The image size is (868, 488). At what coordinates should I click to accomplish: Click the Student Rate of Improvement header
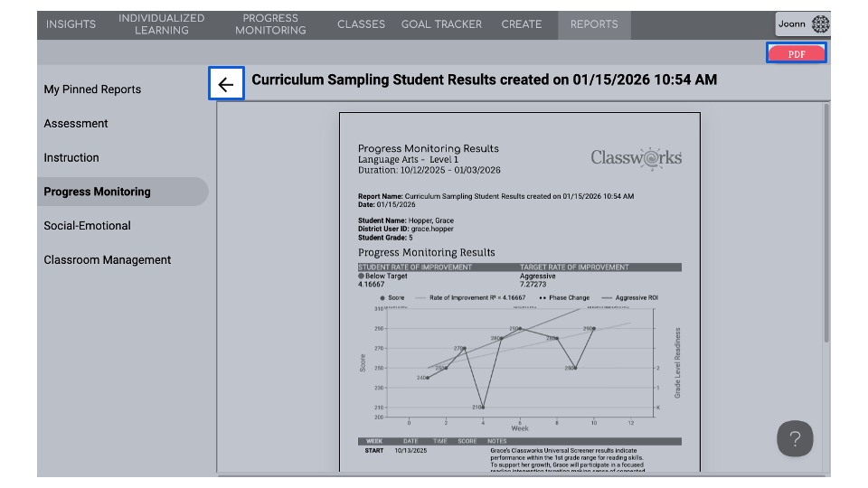click(415, 267)
